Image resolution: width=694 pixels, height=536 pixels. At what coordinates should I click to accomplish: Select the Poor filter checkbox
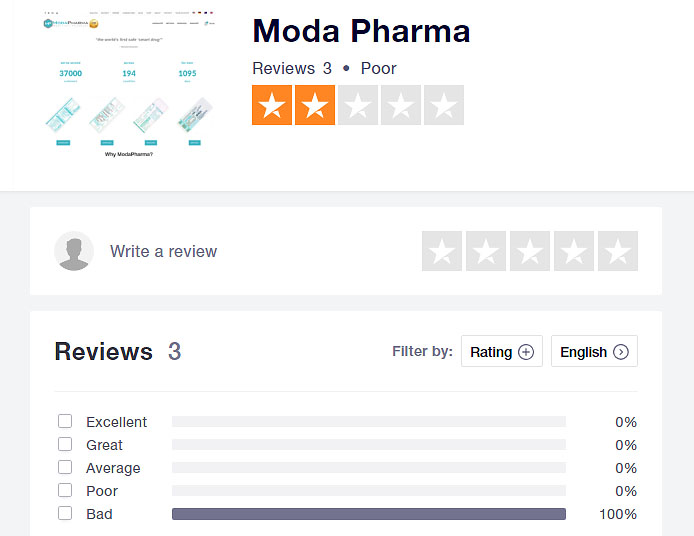click(x=65, y=491)
